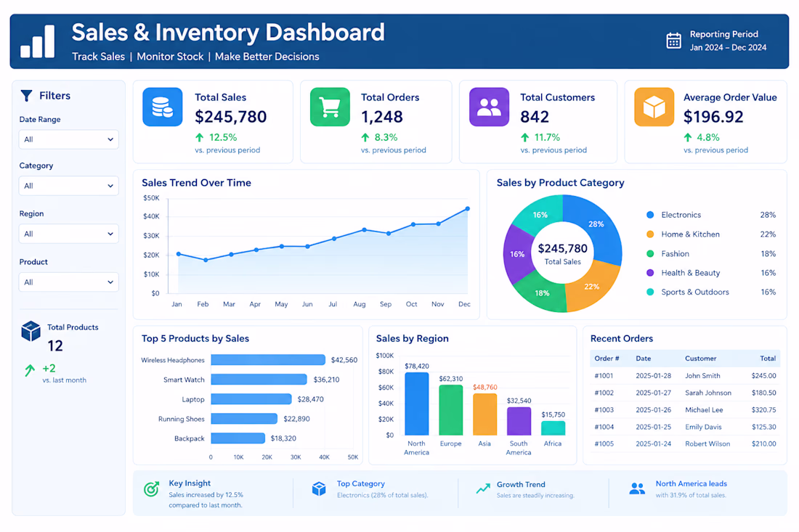The height and width of the screenshot is (532, 799).
Task: Click the Home & Kitchen orange legend dot
Action: tap(650, 234)
